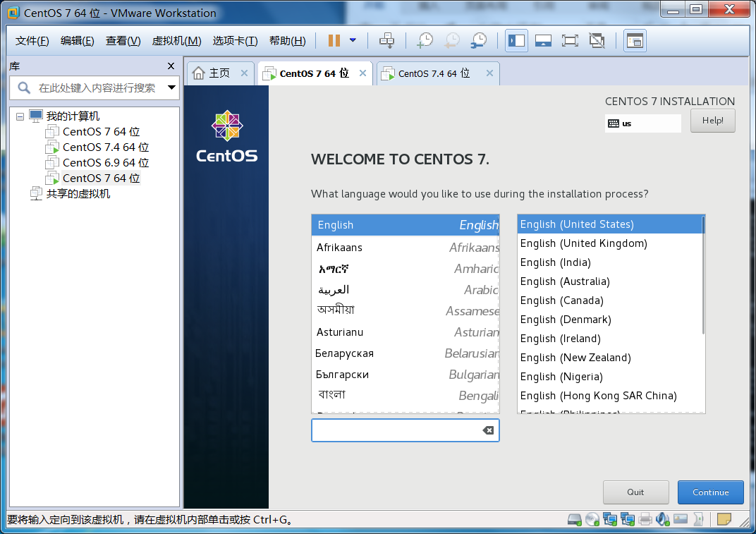Close the CentOS 7.4 64 位 tab
756x534 pixels.
coord(490,73)
